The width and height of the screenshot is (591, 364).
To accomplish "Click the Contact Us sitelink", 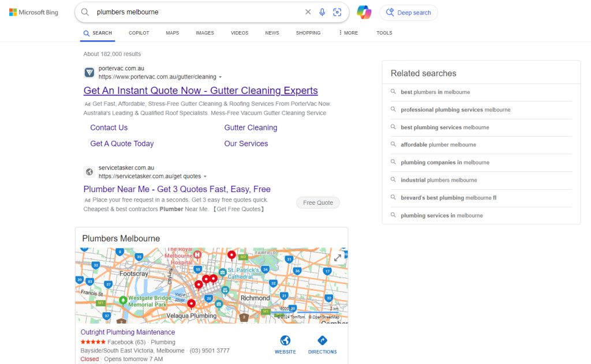I will click(109, 127).
